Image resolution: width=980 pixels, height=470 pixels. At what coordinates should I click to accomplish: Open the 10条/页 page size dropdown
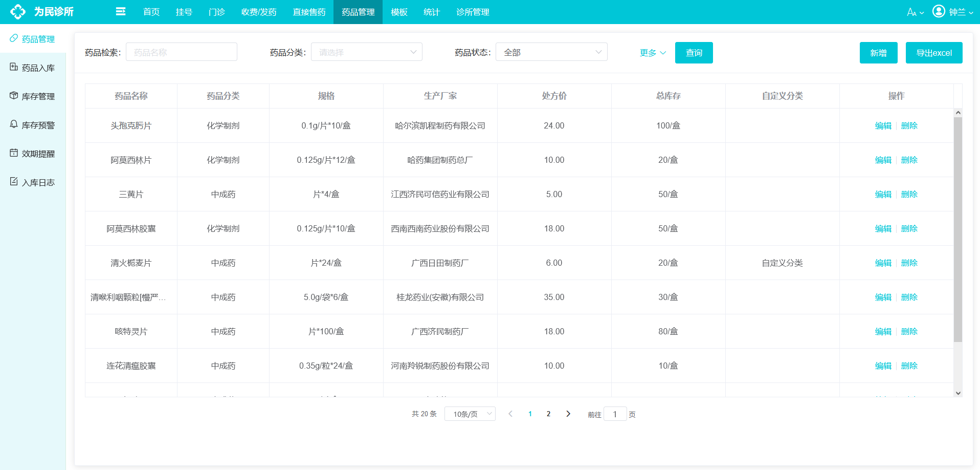click(x=470, y=414)
